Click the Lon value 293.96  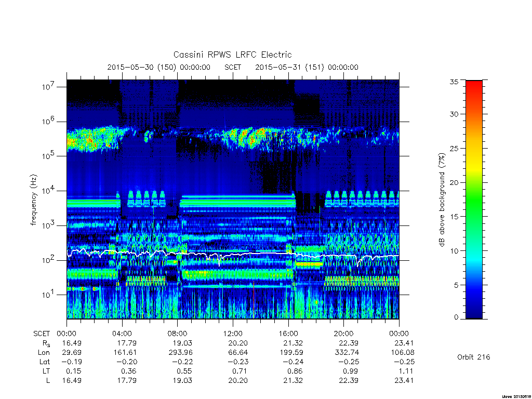coord(180,353)
